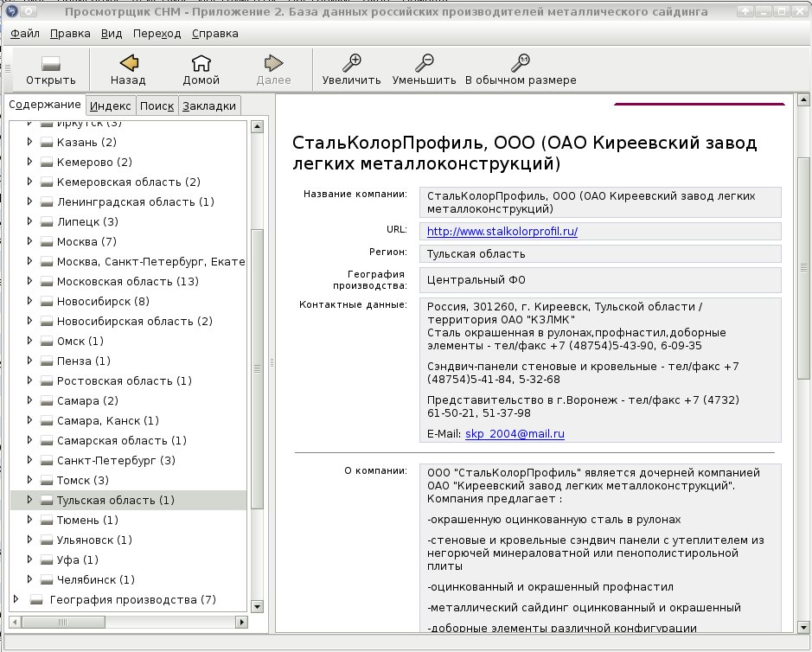812x652 pixels.
Task: Click the Тульская область region value field
Action: (600, 253)
